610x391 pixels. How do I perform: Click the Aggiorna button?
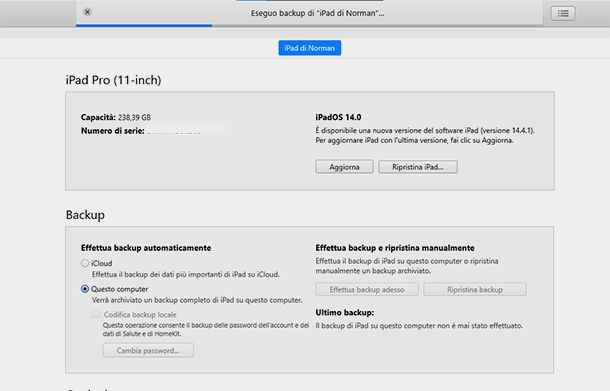click(x=344, y=167)
